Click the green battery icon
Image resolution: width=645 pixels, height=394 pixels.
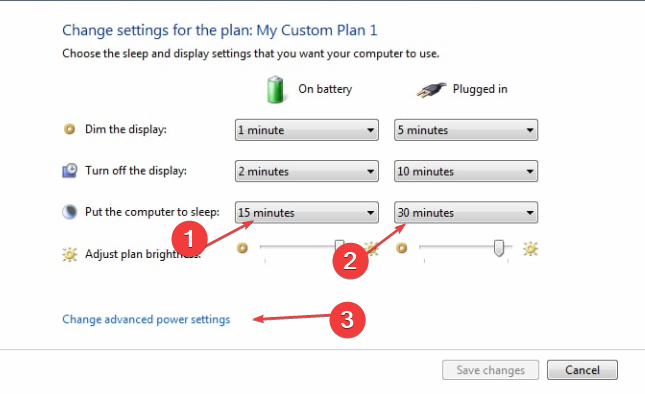click(275, 89)
